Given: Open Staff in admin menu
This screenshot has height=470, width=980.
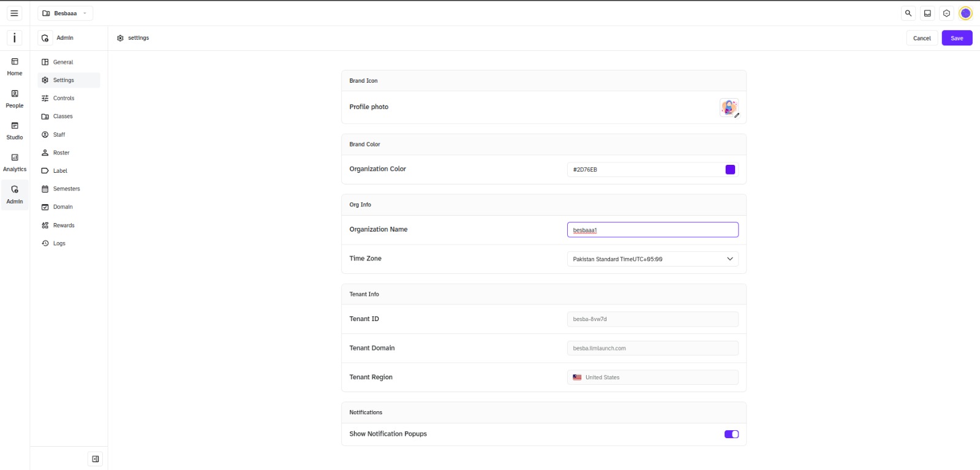Looking at the screenshot, I should (69, 135).
